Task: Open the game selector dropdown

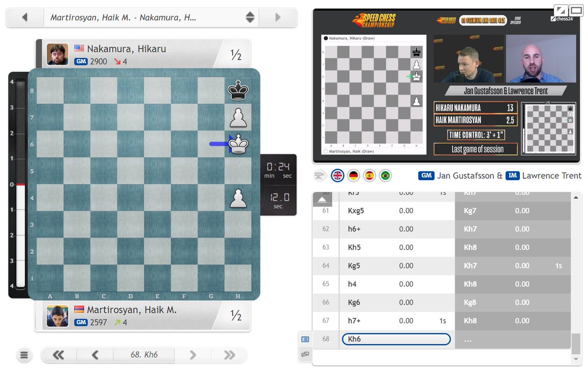Action: (250, 18)
